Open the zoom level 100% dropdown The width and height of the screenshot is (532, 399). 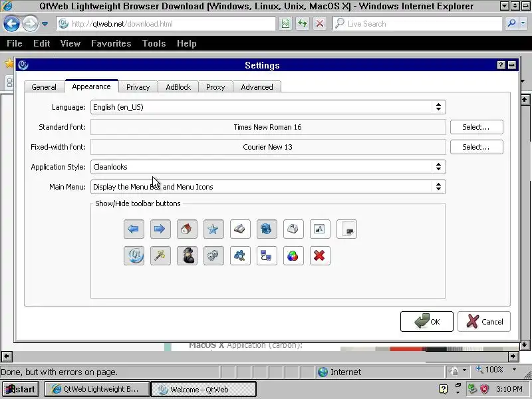(x=514, y=370)
